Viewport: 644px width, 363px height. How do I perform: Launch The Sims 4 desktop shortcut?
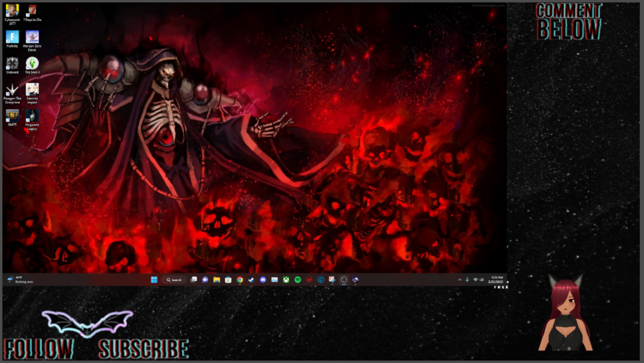32,66
